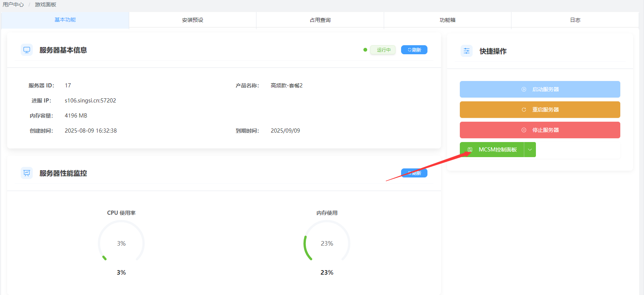Viewport: 644px width, 295px height.
Task: Click the reload icon in 重启服务器
Action: tap(523, 110)
